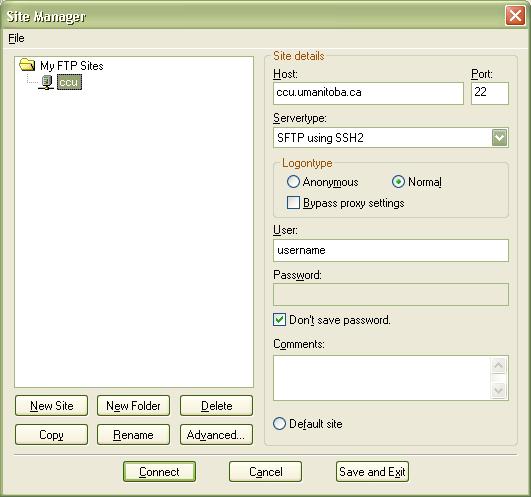
Task: Click the comments scroll down arrow
Action: (x=498, y=390)
